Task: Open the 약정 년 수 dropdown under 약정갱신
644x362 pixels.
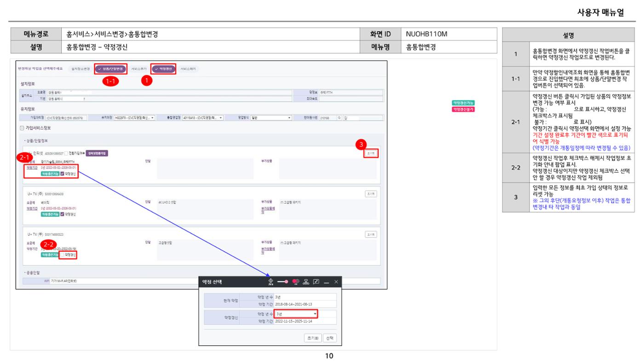Action: 296,314
